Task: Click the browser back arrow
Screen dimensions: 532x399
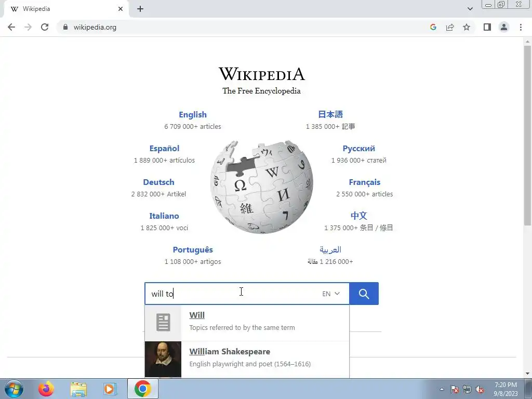Action: [11, 27]
